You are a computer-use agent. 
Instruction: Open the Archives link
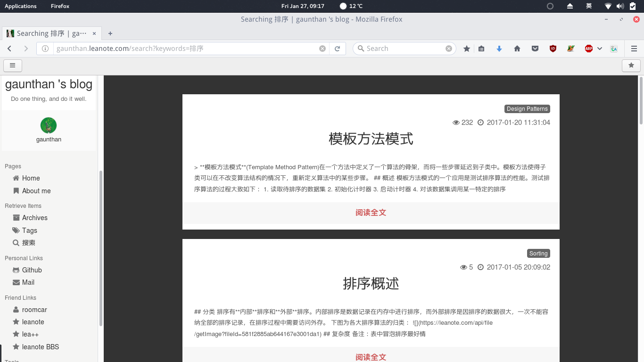coord(35,218)
